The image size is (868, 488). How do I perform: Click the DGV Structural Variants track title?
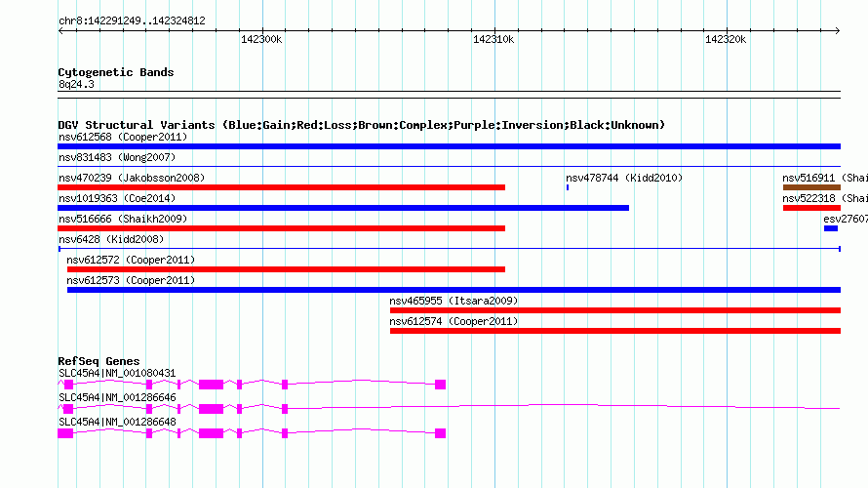click(362, 125)
